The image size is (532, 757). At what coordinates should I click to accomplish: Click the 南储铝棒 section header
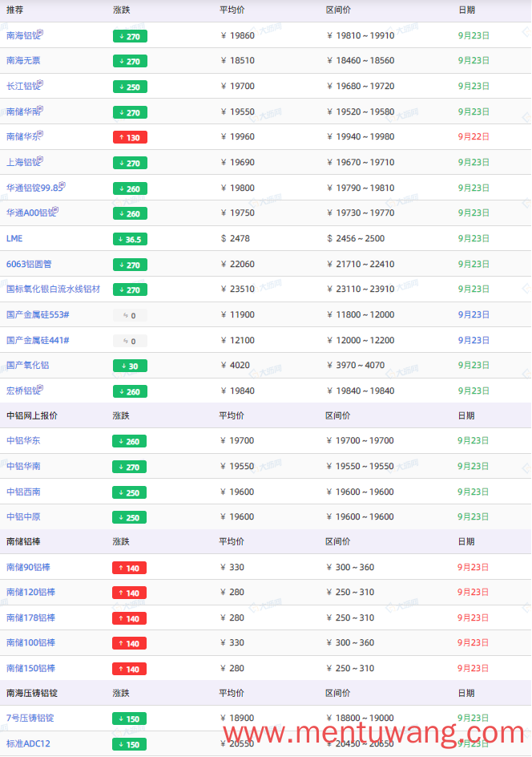coord(23,541)
